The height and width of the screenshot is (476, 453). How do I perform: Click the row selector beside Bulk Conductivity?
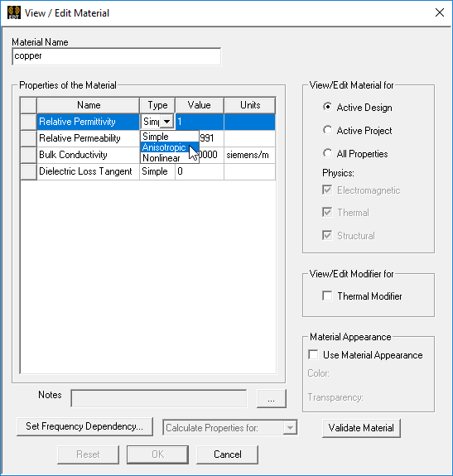coord(28,155)
